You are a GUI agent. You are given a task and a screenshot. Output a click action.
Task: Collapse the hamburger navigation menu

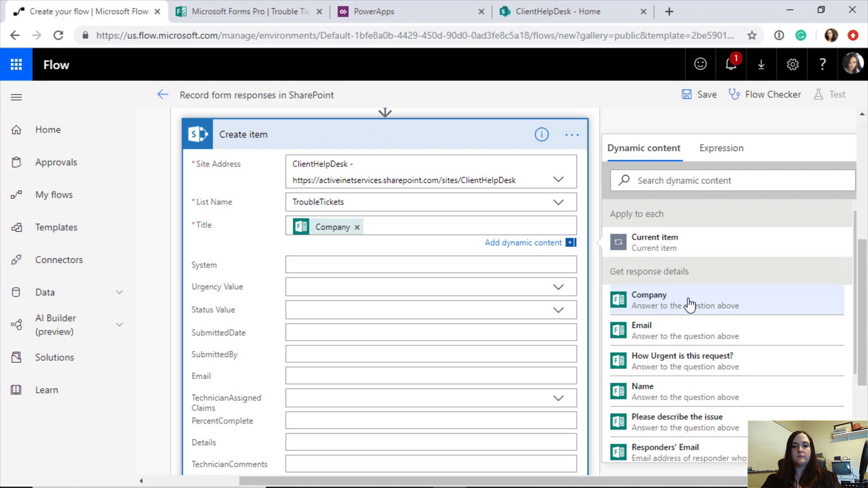pyautogui.click(x=16, y=97)
